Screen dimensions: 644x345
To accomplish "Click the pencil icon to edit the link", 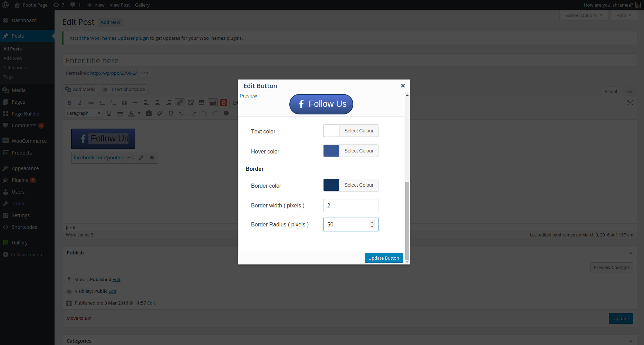I will point(141,158).
